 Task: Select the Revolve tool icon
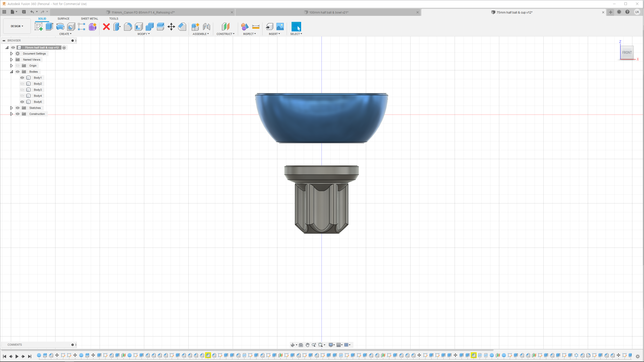[x=60, y=26]
